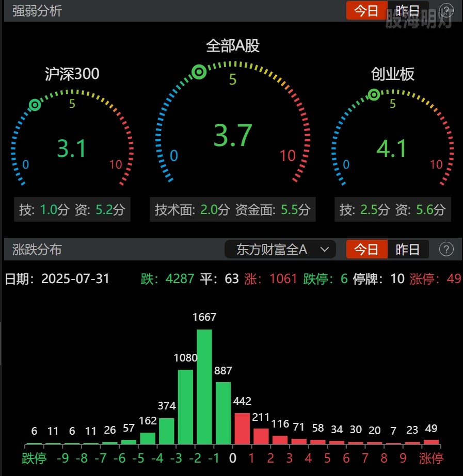The image size is (463, 476).
Task: Click 平: 63 statistic
Action: coord(219,278)
